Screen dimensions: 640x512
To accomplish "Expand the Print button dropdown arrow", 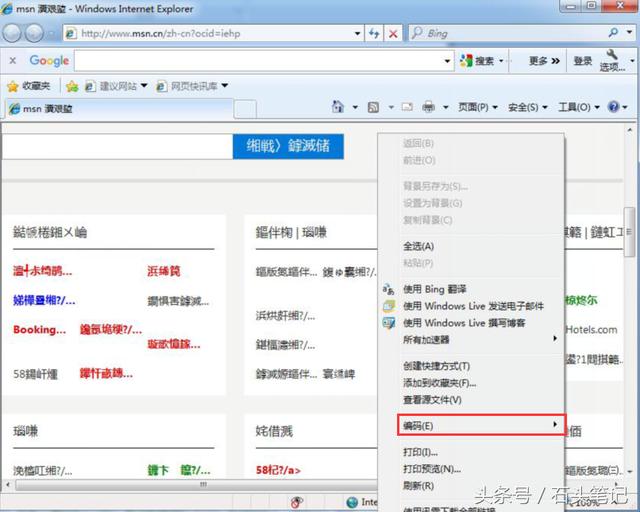I will click(x=446, y=107).
